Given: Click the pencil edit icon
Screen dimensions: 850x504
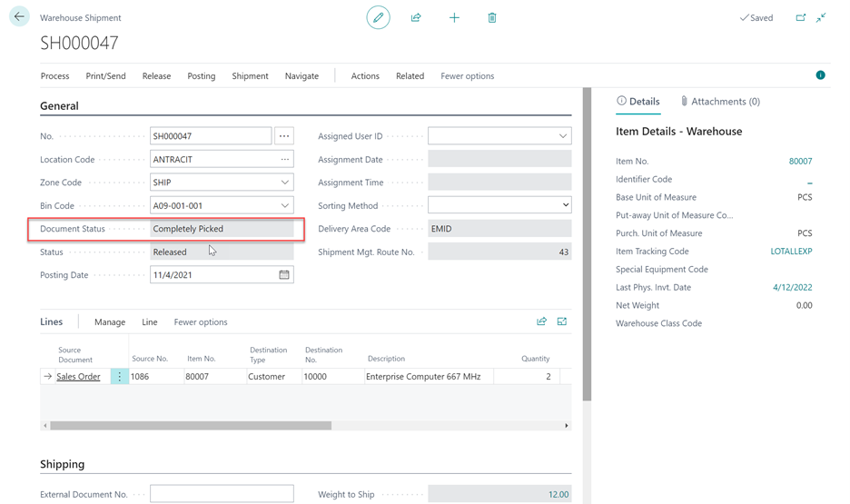Looking at the screenshot, I should click(378, 17).
